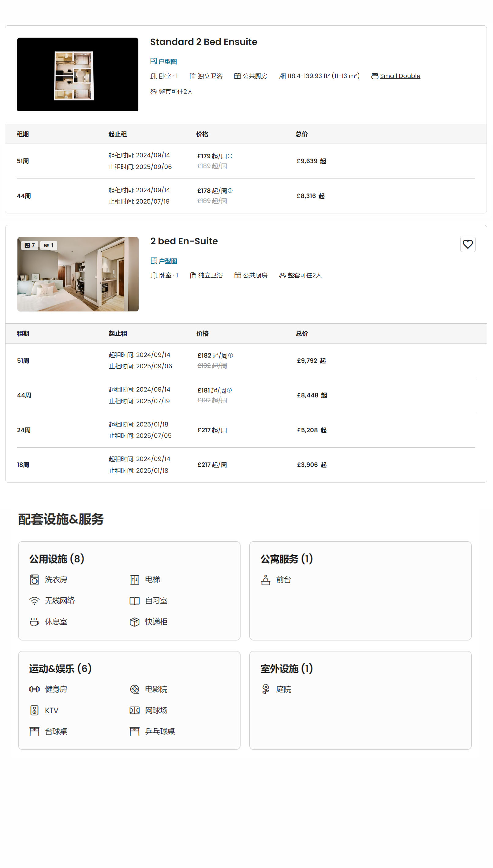Screen dimensions: 493x868
Task: Click the washing machine laundry room icon
Action: pyautogui.click(x=34, y=580)
